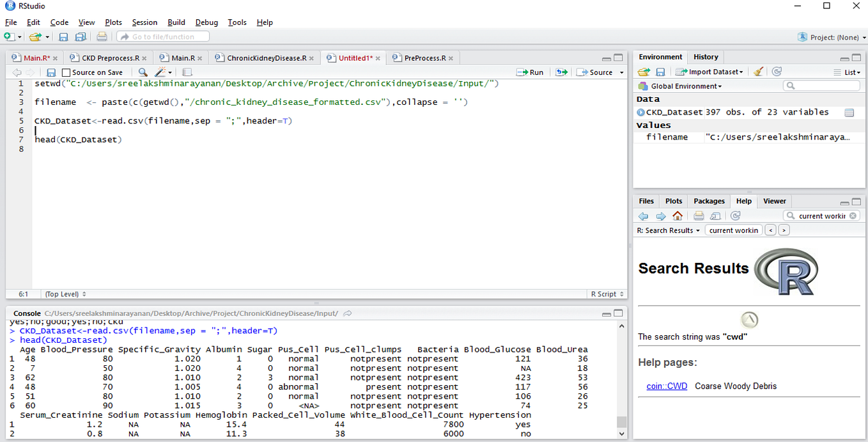
Task: Re-run previous code region icon
Action: click(561, 72)
